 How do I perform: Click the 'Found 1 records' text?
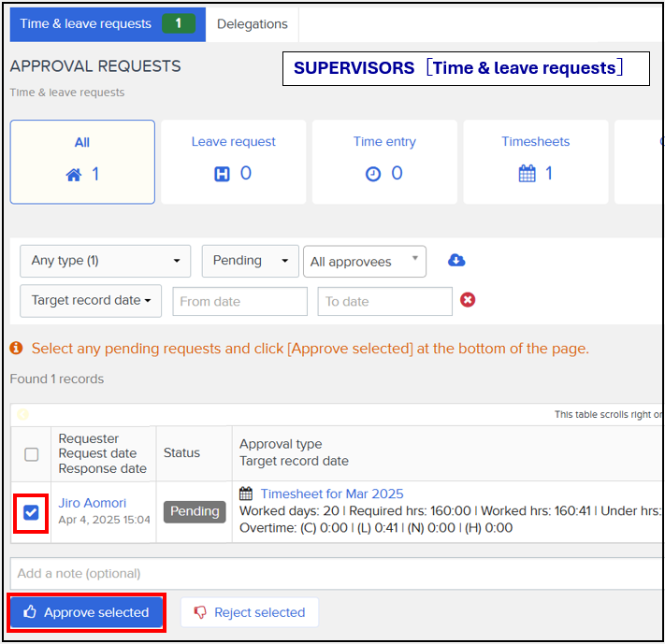tap(57, 379)
